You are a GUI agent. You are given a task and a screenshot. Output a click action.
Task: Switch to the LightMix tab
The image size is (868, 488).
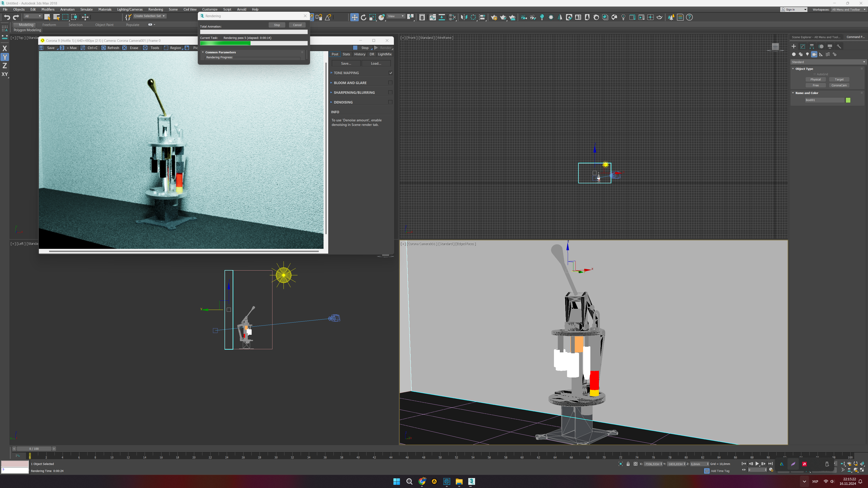[x=384, y=54]
